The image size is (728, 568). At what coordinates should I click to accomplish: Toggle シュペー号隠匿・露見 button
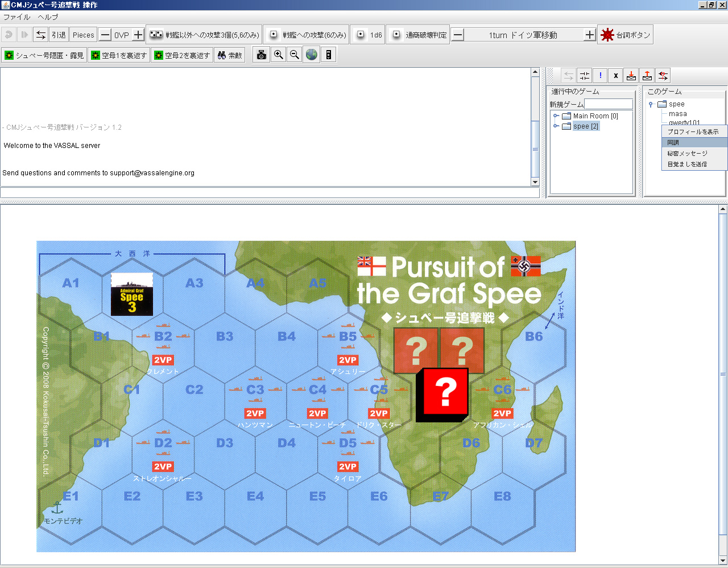click(x=44, y=55)
